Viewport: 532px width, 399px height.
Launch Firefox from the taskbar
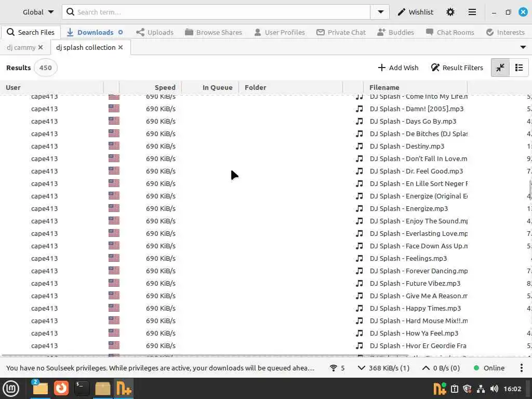[61, 389]
